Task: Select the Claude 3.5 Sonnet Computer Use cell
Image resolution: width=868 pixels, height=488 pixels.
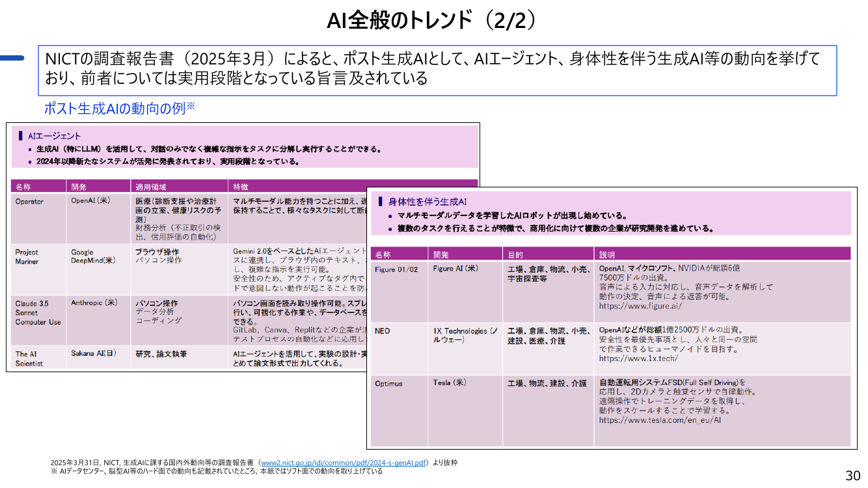Action: tap(40, 320)
